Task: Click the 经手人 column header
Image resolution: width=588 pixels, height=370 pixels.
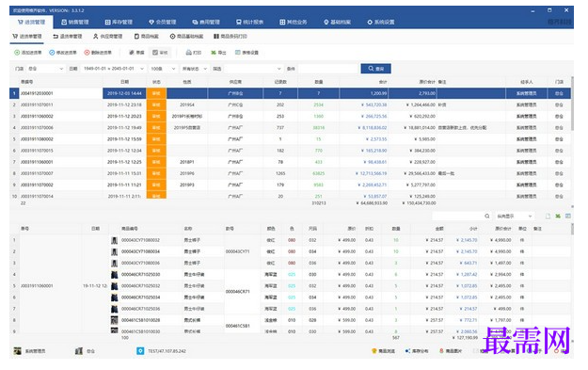Action: 526,82
